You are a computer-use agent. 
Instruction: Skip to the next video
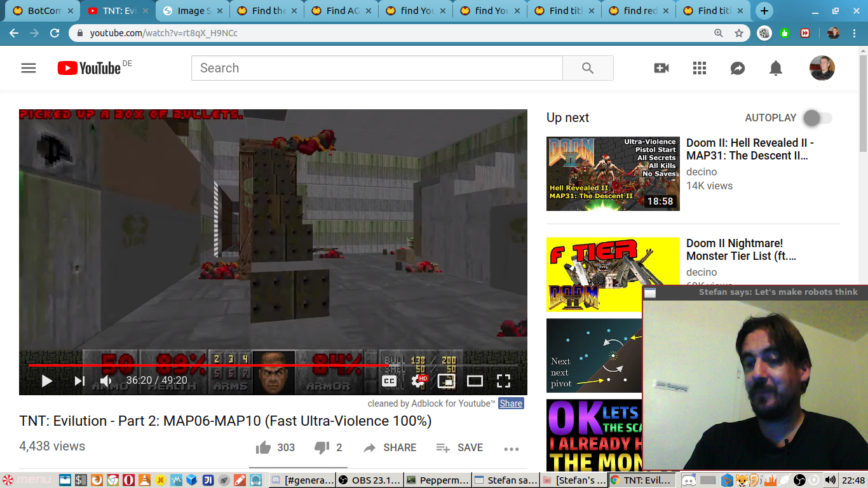pyautogui.click(x=79, y=381)
